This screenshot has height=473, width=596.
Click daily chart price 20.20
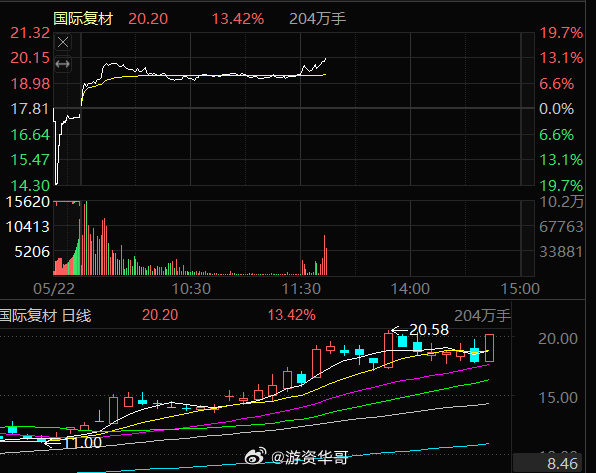(x=160, y=315)
